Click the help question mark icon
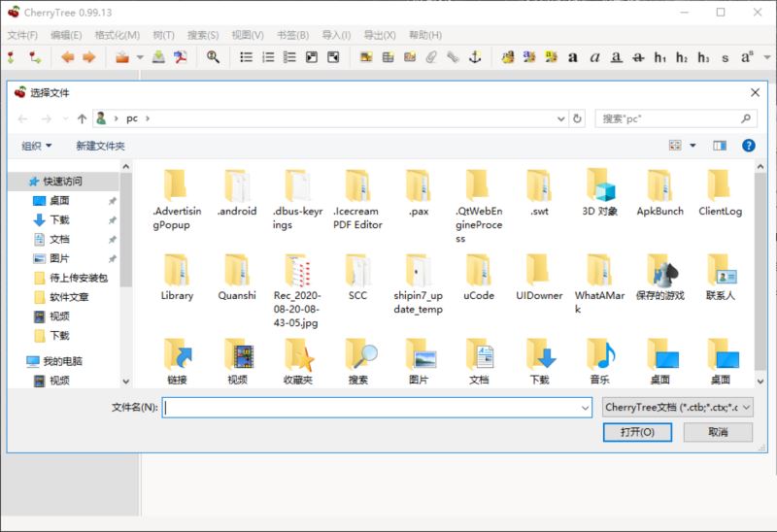Screen dimensions: 777x532 pos(748,146)
